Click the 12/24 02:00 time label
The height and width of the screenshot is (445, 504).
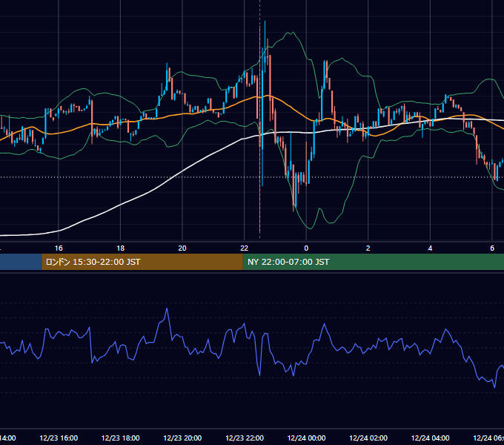tap(368, 438)
